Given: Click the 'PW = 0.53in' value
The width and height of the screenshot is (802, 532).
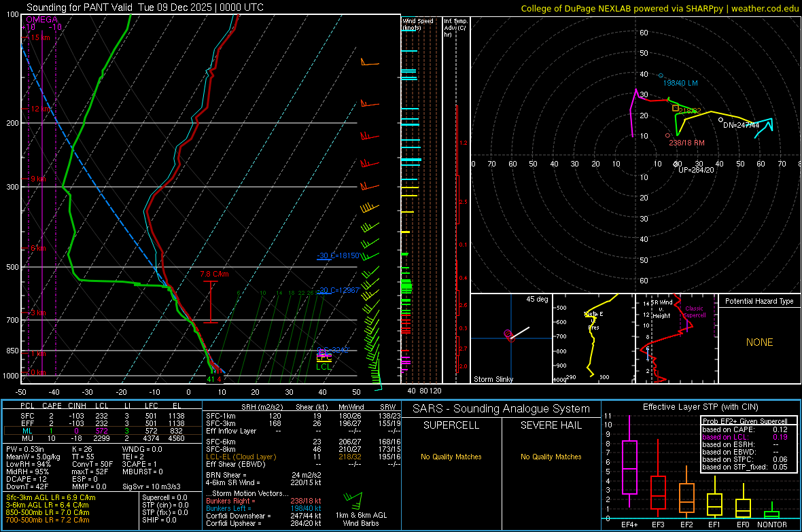Looking at the screenshot, I should (25, 449).
